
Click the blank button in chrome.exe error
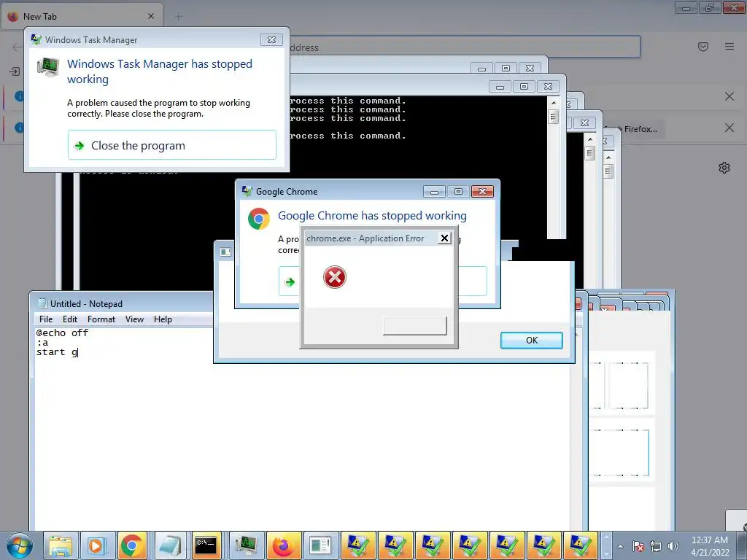tap(415, 326)
